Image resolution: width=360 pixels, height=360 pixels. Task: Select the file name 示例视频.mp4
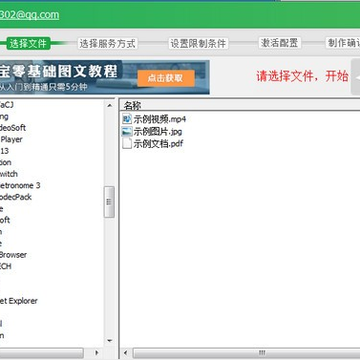159,119
